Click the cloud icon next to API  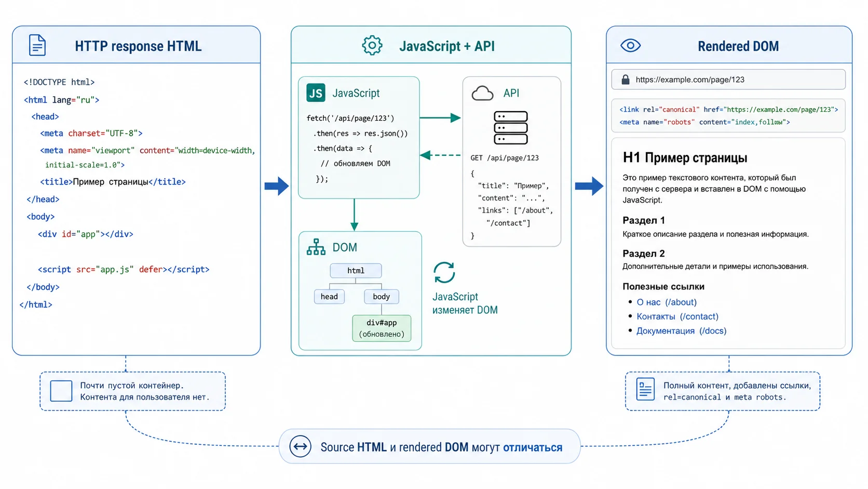(482, 94)
